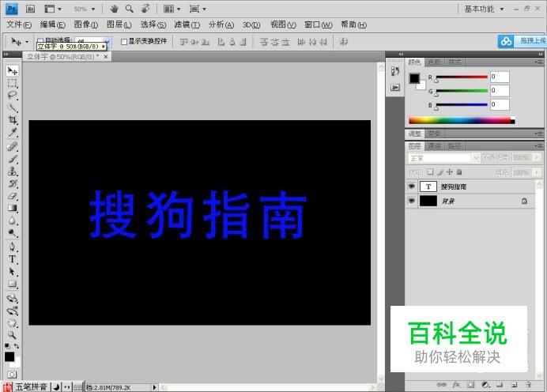Hide the 背景 layer

(412, 201)
